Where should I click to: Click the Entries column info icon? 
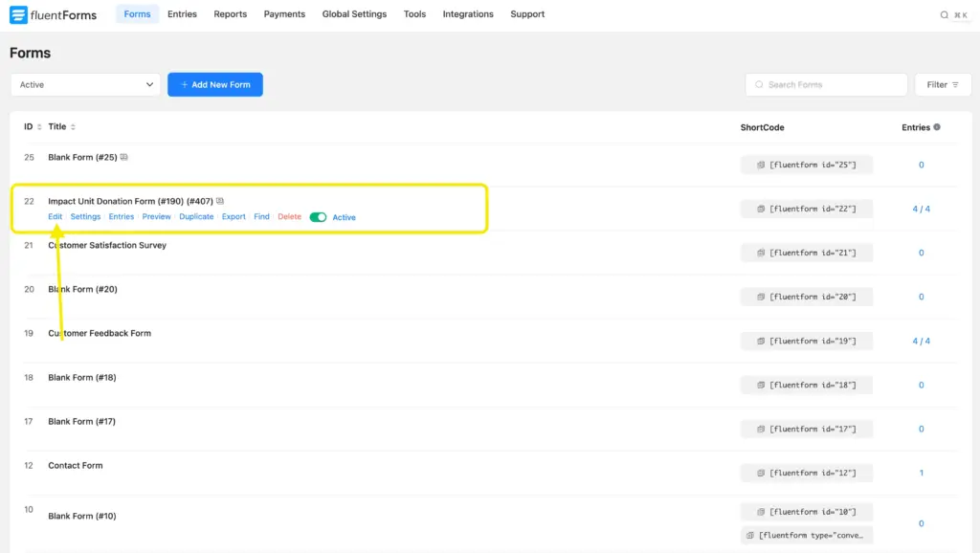[937, 127]
